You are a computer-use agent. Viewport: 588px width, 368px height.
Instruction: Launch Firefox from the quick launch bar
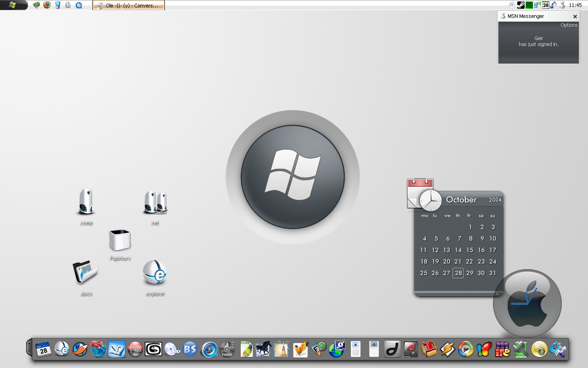coord(46,5)
